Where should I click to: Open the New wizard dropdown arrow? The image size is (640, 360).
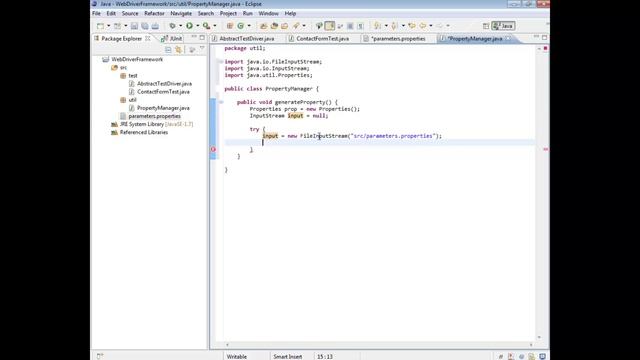[109, 26]
